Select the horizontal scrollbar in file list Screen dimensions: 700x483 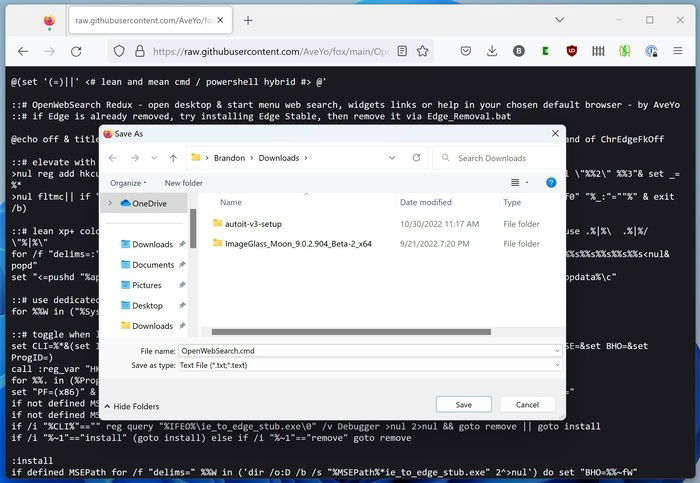[351, 332]
